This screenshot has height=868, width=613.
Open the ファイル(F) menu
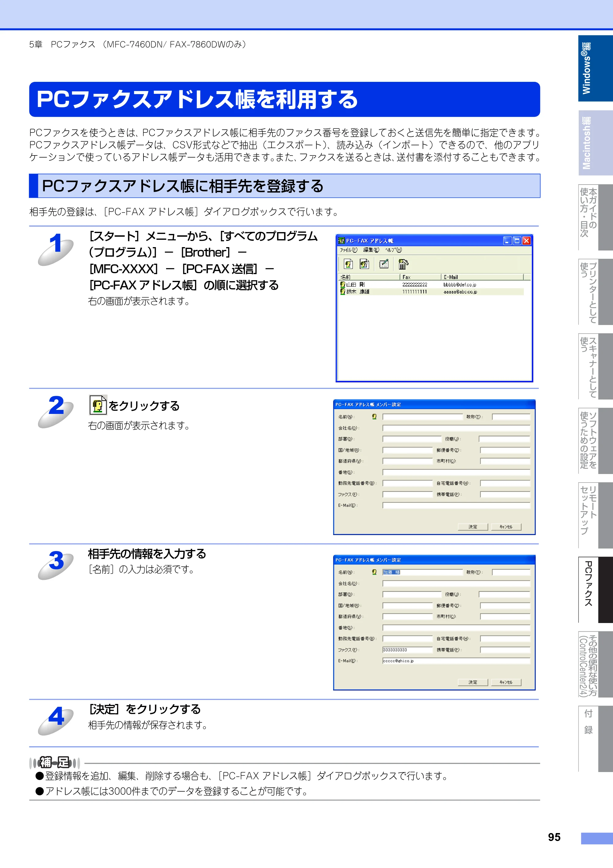click(348, 250)
